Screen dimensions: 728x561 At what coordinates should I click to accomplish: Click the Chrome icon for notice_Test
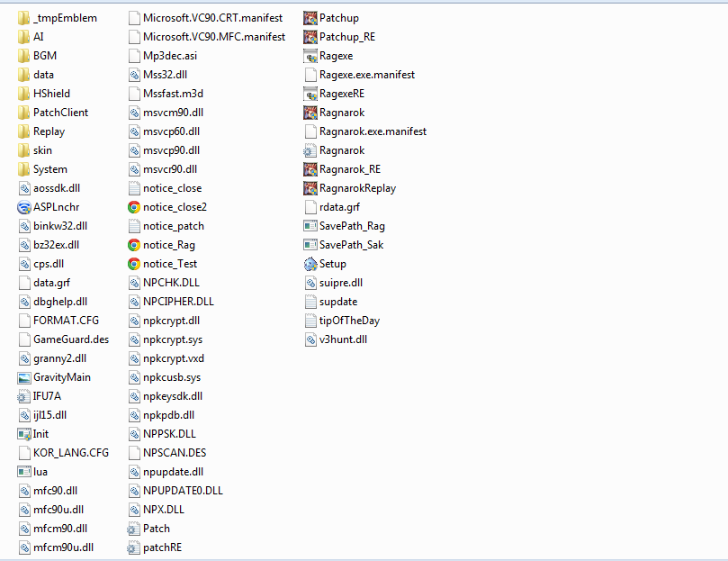click(x=134, y=264)
